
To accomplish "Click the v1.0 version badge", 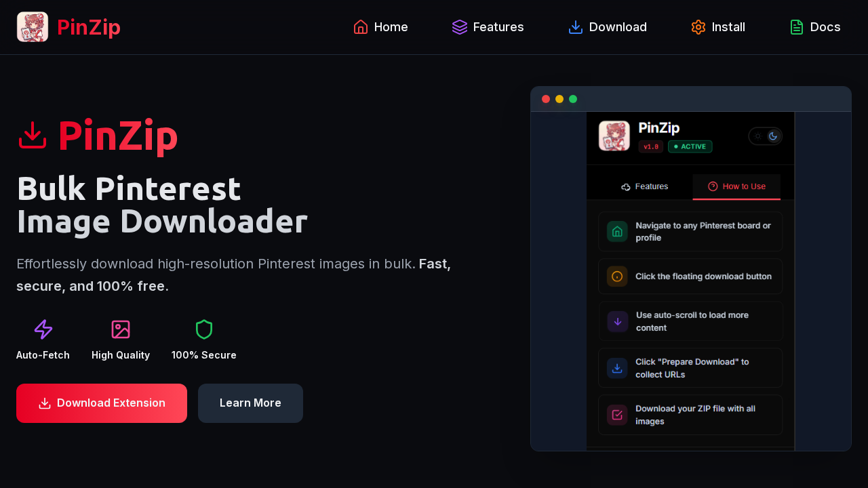I will point(650,146).
